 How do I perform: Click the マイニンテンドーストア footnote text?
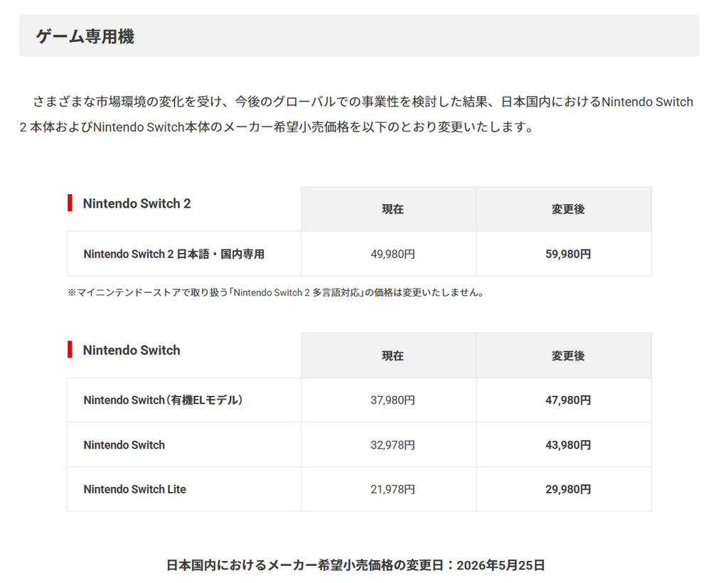coord(277,292)
